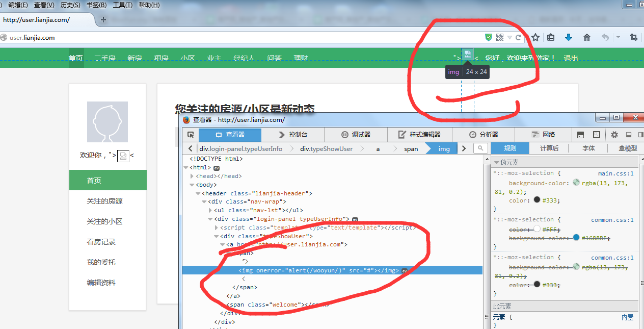
Task: Click the responsive design mode icon
Action: [x=597, y=135]
